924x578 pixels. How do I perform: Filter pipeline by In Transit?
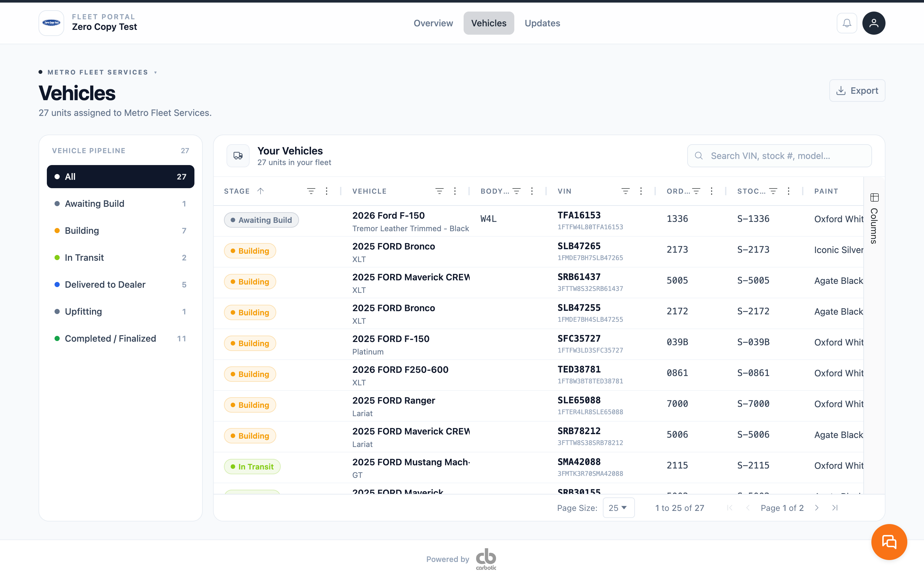tap(120, 258)
